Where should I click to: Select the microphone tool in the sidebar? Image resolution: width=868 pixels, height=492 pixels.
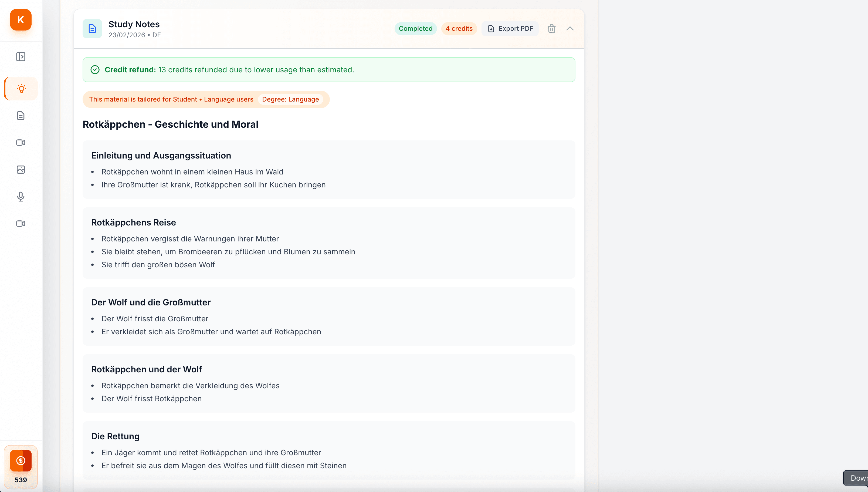[21, 197]
